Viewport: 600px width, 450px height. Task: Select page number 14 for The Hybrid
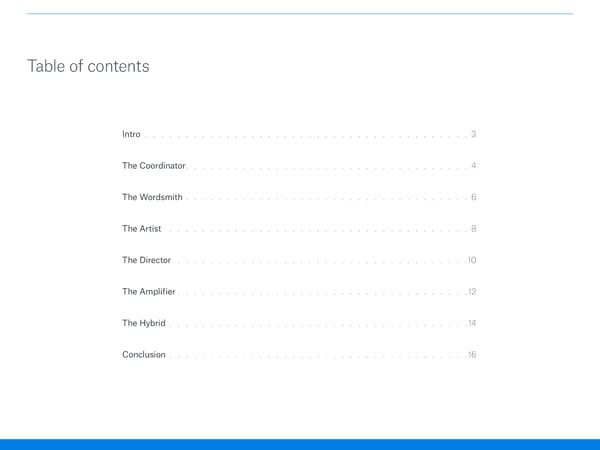click(471, 323)
